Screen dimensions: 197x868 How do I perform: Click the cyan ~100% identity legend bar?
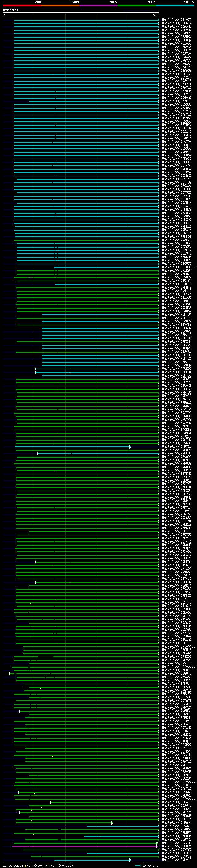(x=175, y=6)
